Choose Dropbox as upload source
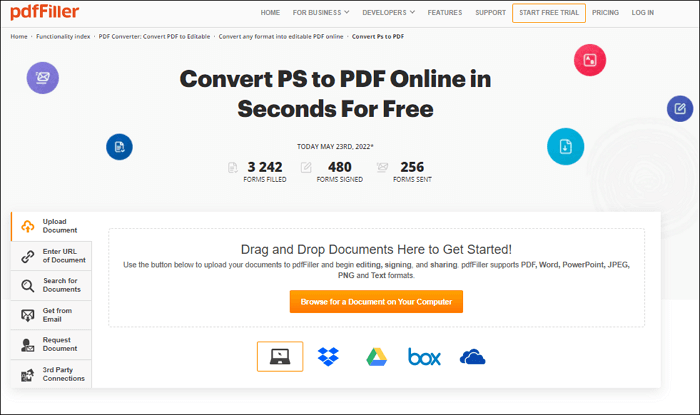The width and height of the screenshot is (700, 415). [328, 357]
